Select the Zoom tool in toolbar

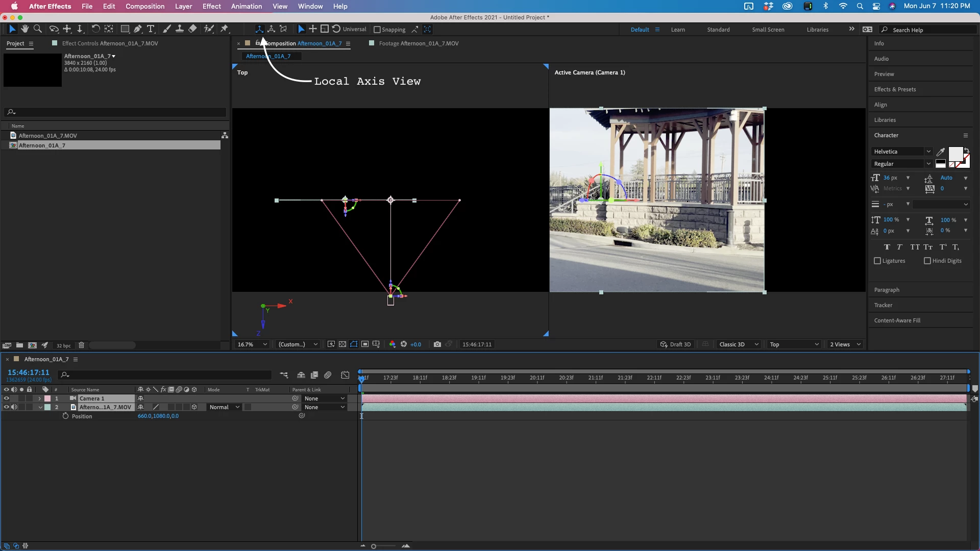click(x=38, y=29)
